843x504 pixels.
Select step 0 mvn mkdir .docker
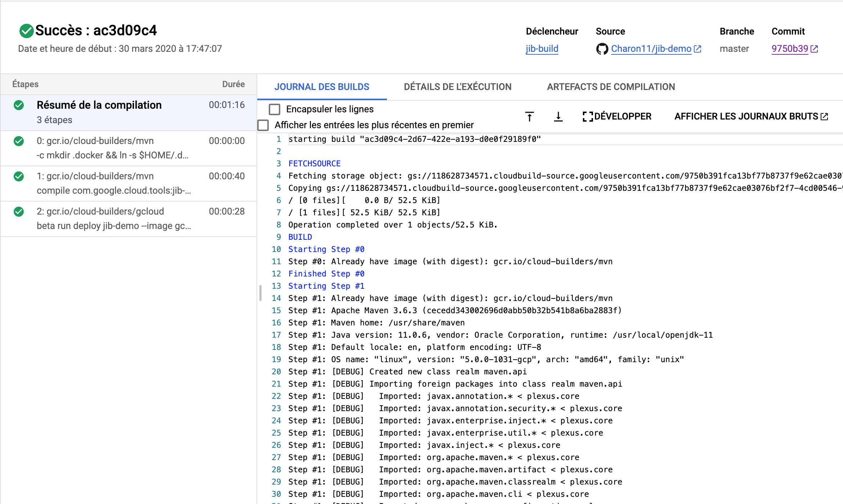(x=128, y=148)
